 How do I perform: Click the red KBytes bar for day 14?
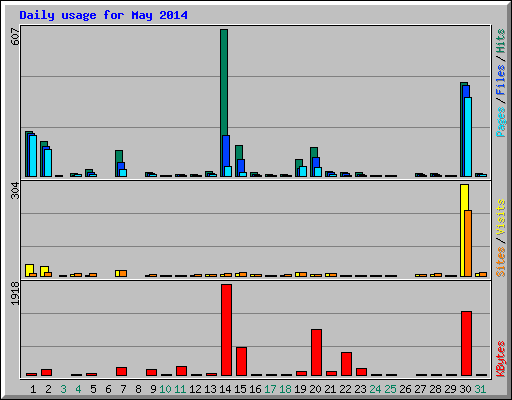tap(226, 330)
